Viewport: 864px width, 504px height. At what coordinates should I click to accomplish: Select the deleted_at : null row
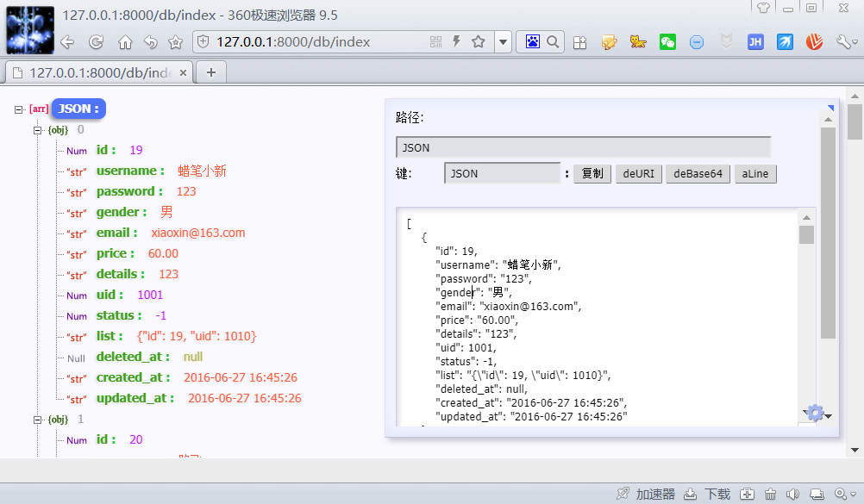[135, 357]
